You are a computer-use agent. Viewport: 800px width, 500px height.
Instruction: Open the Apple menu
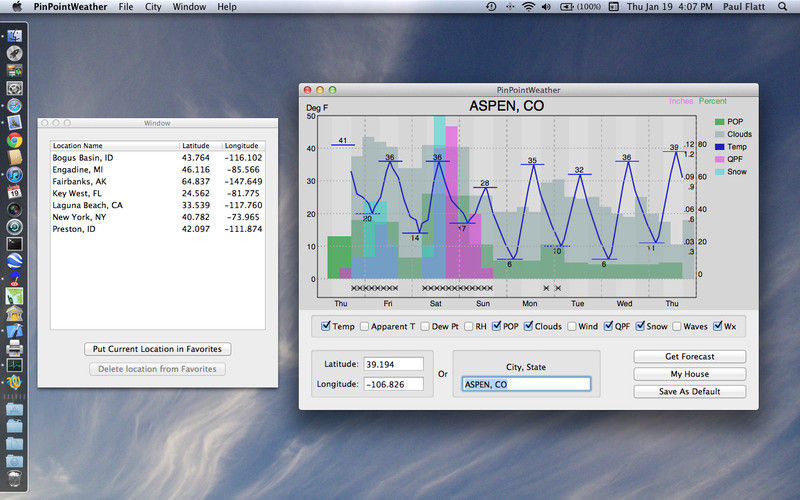pyautogui.click(x=17, y=7)
